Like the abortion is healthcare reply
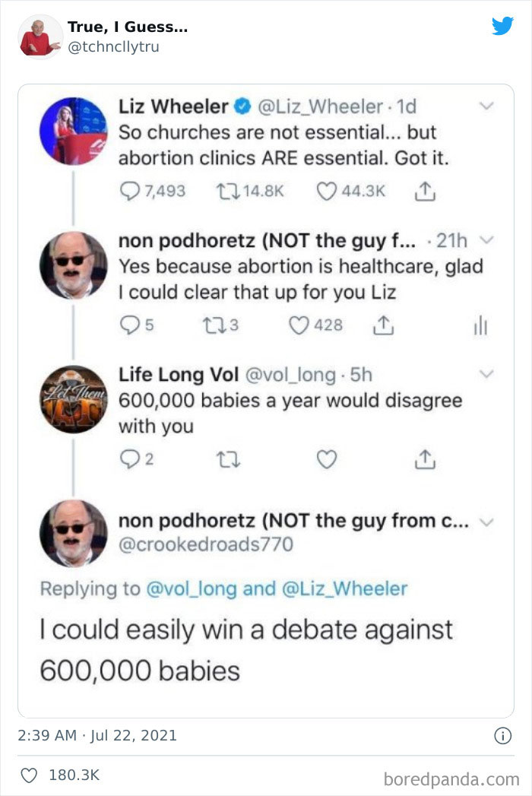Image resolution: width=532 pixels, height=796 pixels. click(299, 325)
